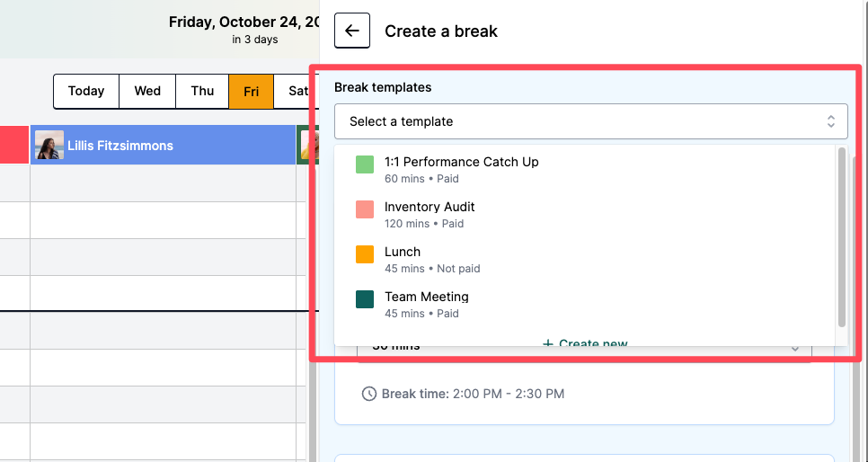
Task: Click the plus icon beside Create new
Action: (547, 343)
